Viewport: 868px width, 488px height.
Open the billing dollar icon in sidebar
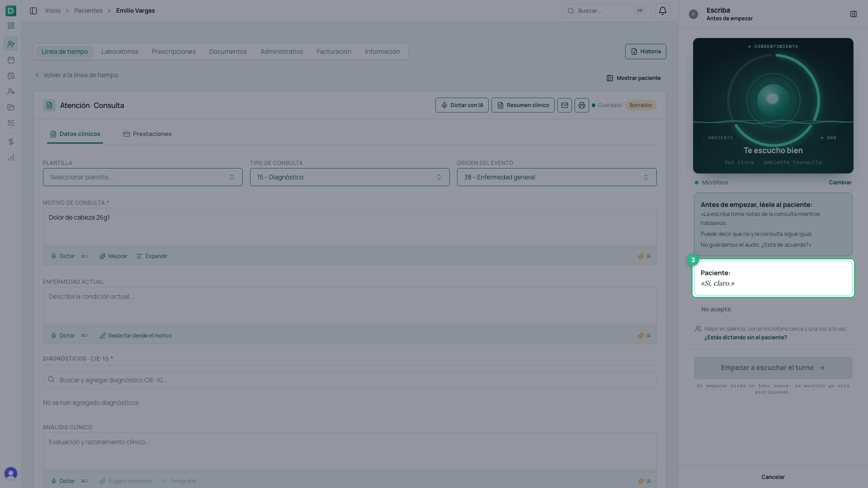tap(11, 142)
